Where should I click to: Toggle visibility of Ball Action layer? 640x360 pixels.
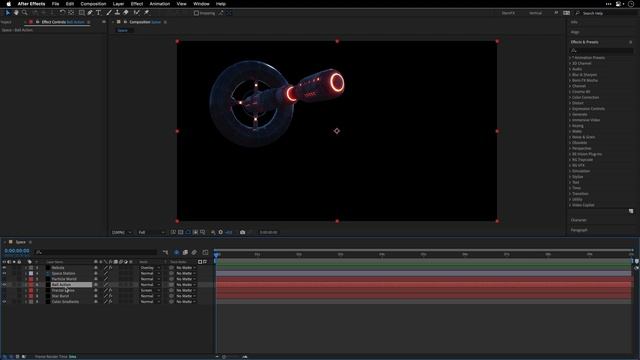pyautogui.click(x=4, y=284)
